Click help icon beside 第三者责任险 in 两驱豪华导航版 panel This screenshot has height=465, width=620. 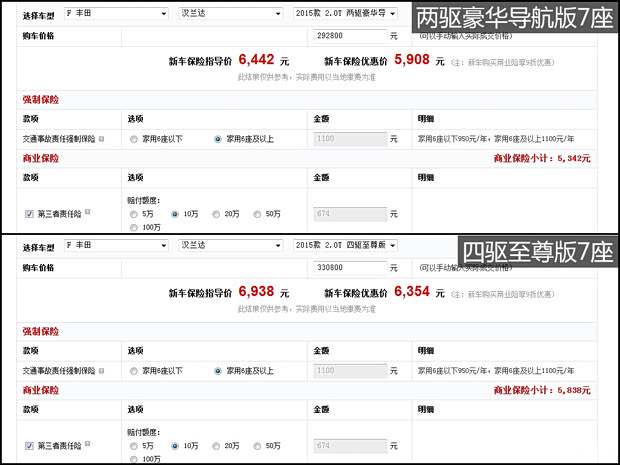pos(88,212)
